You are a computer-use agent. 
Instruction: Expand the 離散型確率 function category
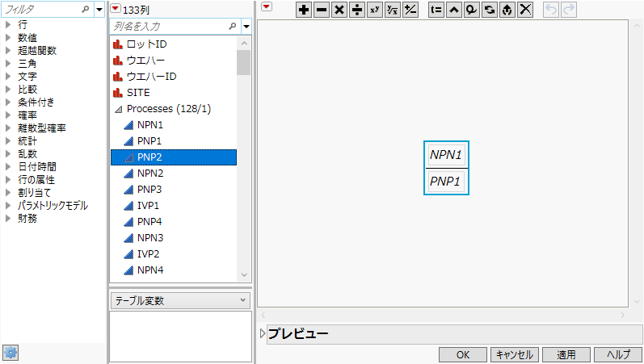pos(8,128)
